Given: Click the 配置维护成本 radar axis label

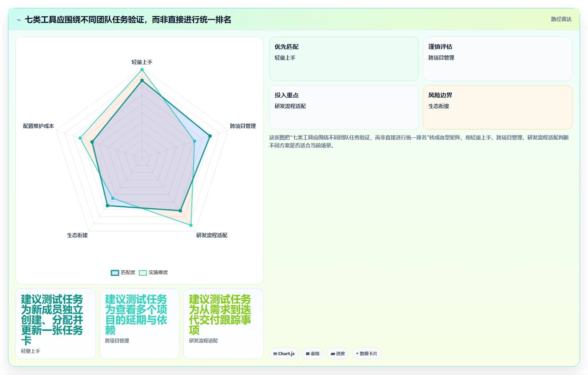Looking at the screenshot, I should click(39, 126).
